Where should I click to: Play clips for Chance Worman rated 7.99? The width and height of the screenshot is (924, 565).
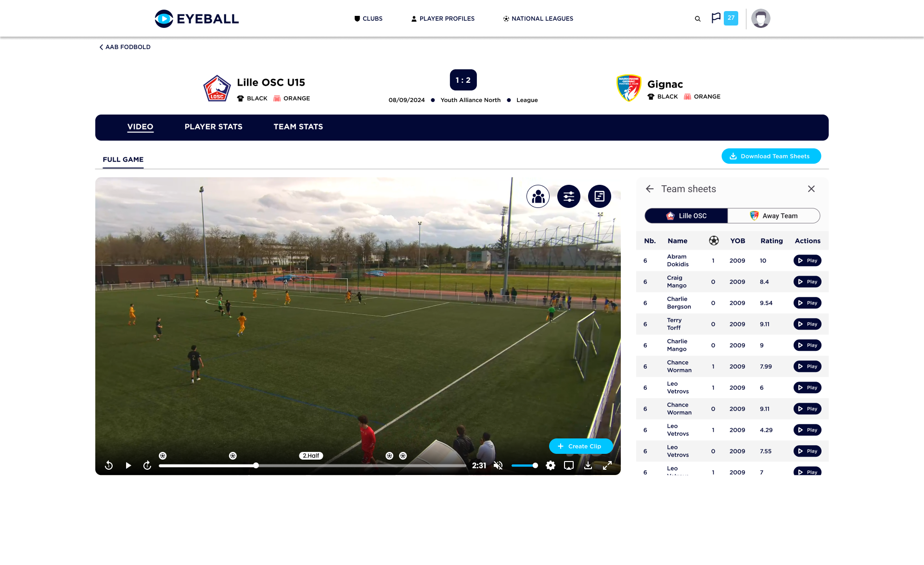tap(807, 367)
